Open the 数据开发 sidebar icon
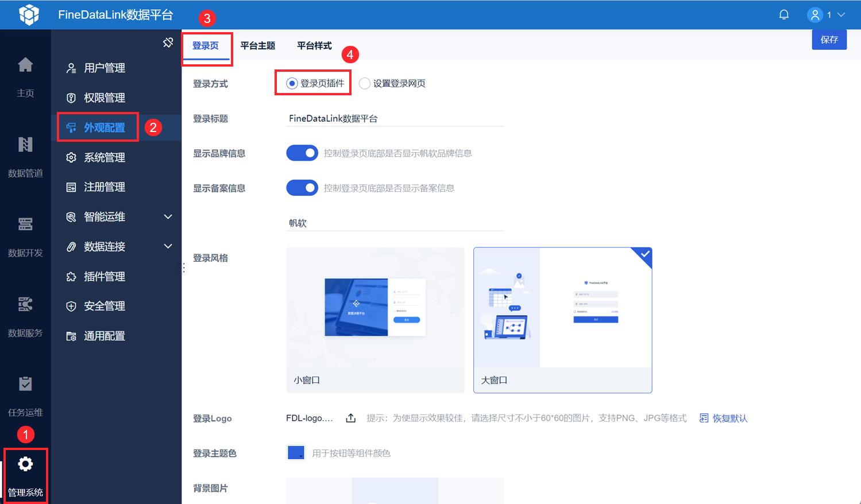Image resolution: width=861 pixels, height=504 pixels. coord(25,224)
